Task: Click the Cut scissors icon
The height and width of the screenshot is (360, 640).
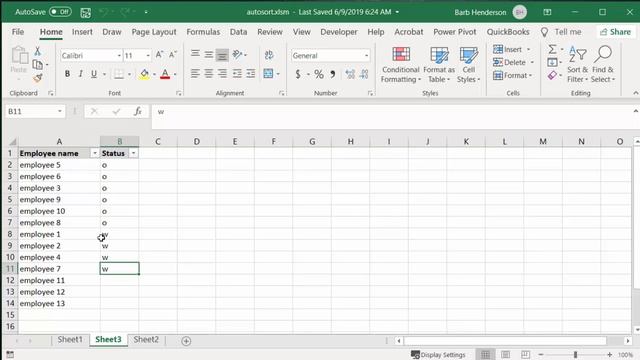Action: point(38,51)
